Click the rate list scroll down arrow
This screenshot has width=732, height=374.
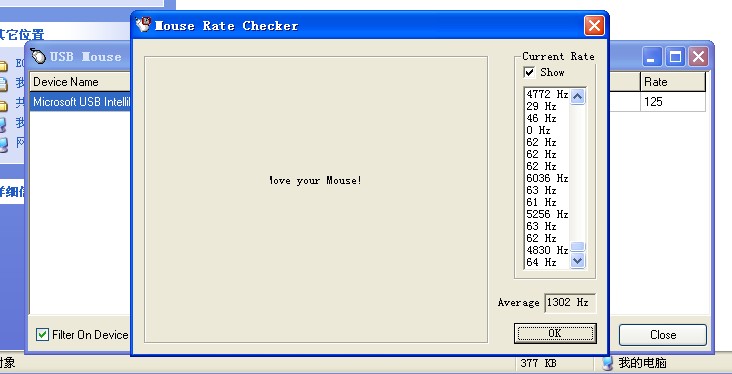click(577, 260)
